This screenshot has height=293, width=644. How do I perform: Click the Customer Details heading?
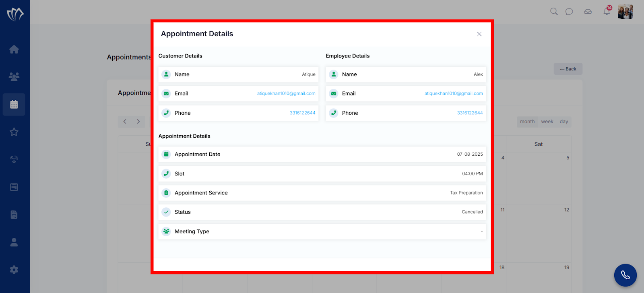point(180,56)
